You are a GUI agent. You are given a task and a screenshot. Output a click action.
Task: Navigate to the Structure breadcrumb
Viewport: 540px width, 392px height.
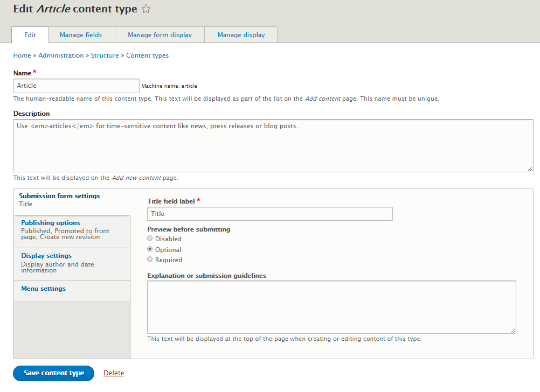pyautogui.click(x=105, y=55)
